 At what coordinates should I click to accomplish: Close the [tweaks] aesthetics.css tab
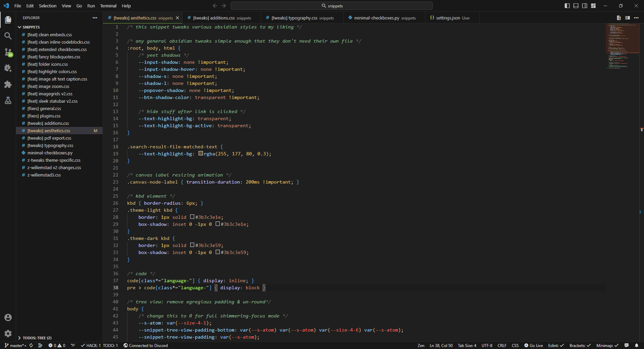pos(177,18)
